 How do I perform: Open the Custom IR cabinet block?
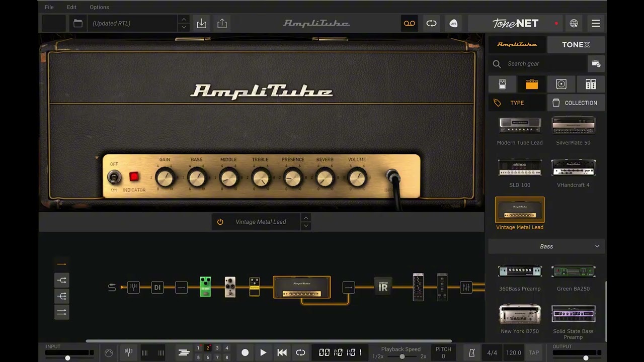tap(383, 287)
